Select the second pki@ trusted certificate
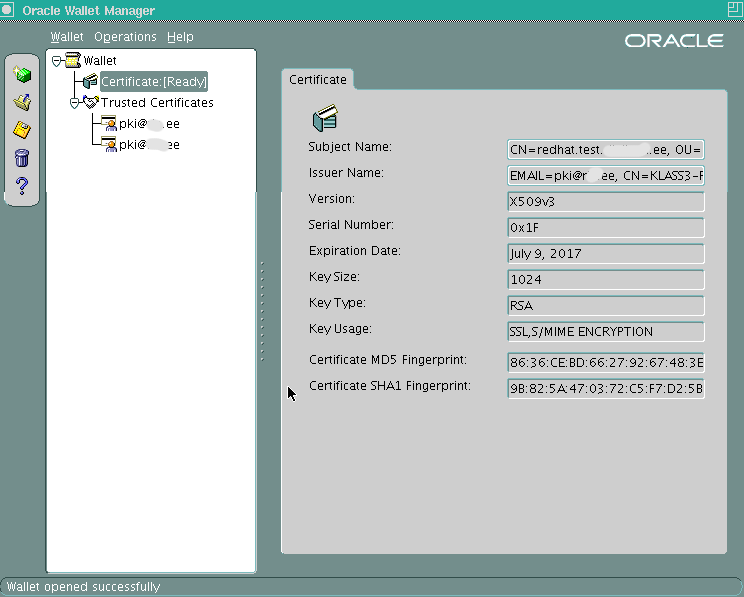This screenshot has height=597, width=744. tap(149, 145)
